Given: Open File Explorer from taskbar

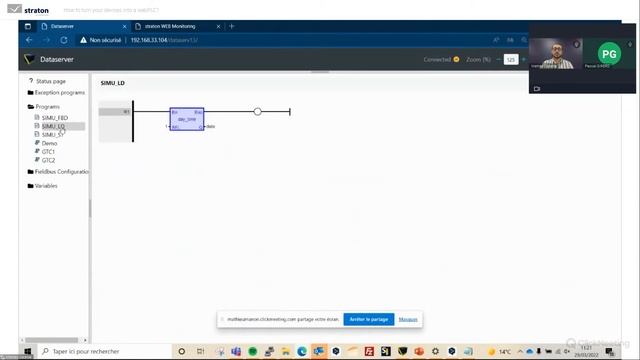Looking at the screenshot, I should pos(286,351).
